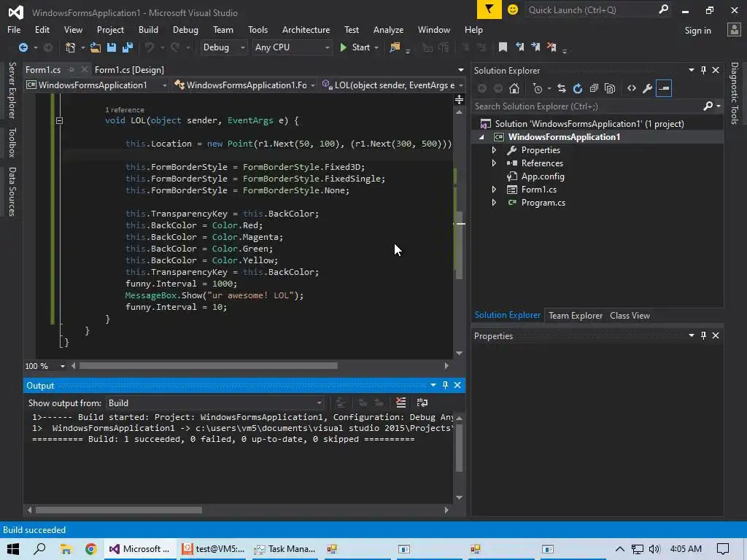The height and width of the screenshot is (560, 747).
Task: Open the Start button dropdown arrow
Action: tap(376, 47)
